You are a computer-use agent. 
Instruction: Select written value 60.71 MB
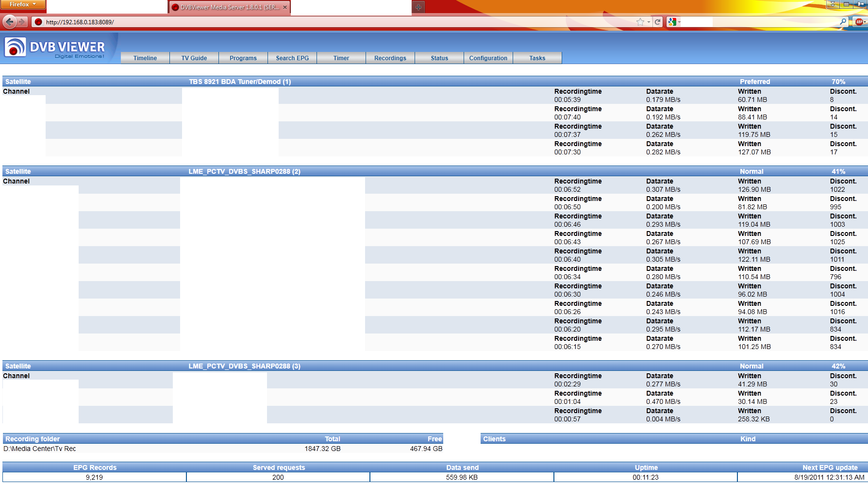tap(752, 100)
